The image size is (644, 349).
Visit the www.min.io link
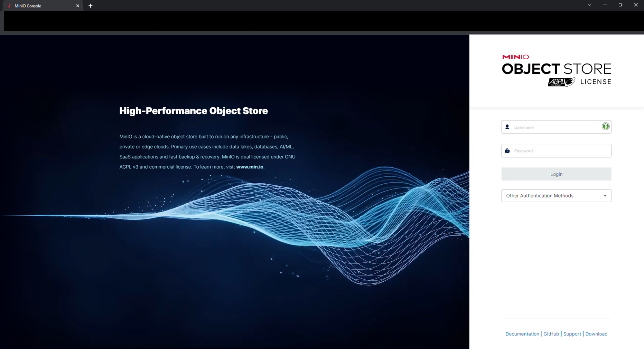250,167
